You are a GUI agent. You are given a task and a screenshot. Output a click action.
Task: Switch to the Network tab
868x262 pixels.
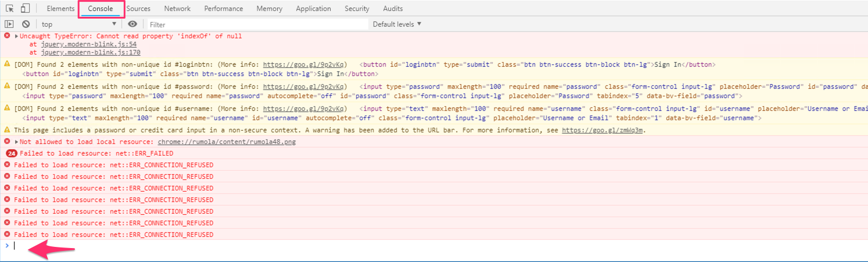point(177,9)
